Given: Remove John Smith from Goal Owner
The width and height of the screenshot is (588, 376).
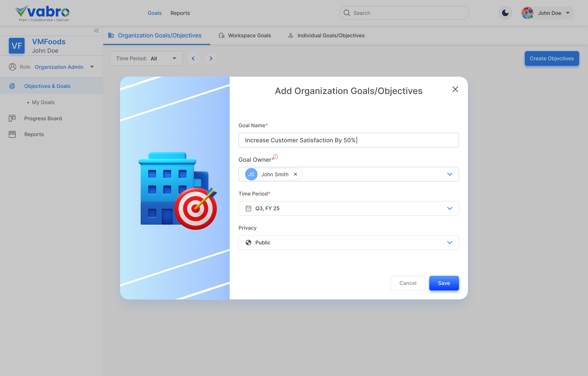Looking at the screenshot, I should [295, 174].
